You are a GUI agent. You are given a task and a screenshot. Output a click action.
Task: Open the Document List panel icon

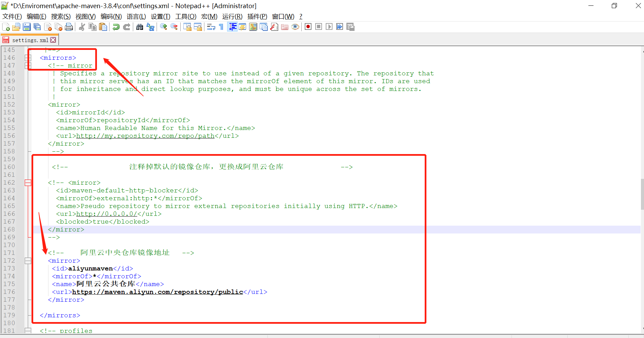[263, 27]
